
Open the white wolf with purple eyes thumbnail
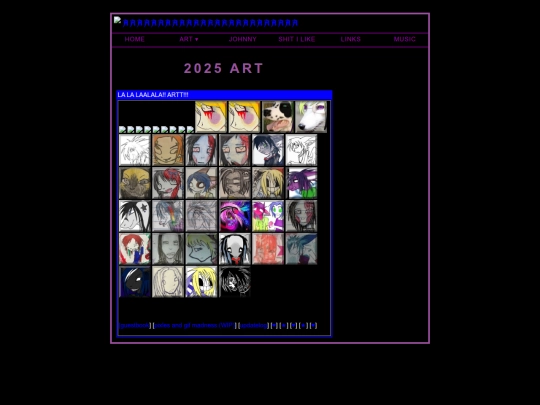pos(311,117)
